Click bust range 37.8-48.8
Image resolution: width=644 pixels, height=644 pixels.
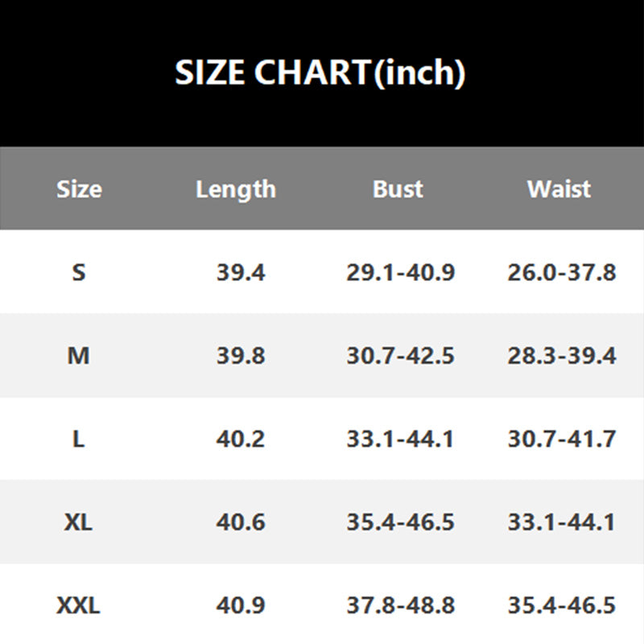pos(400,605)
